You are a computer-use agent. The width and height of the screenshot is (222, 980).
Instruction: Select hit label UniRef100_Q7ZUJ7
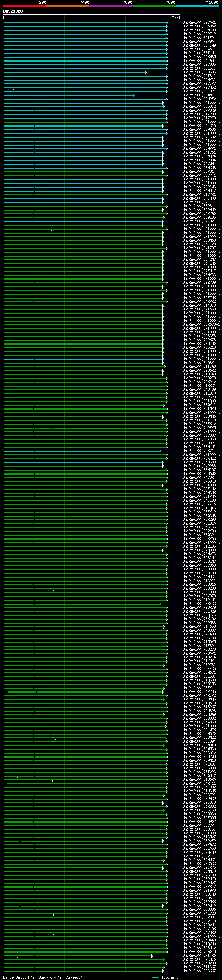(199, 271)
